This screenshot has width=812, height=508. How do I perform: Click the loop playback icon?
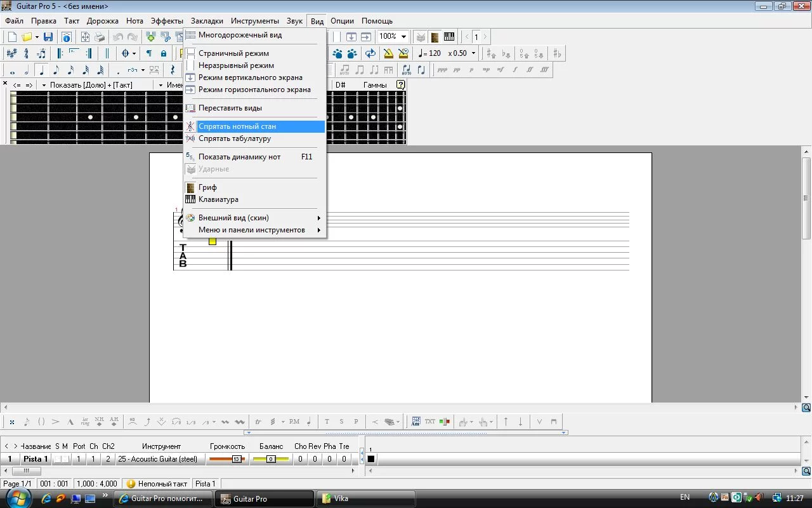pos(370,53)
